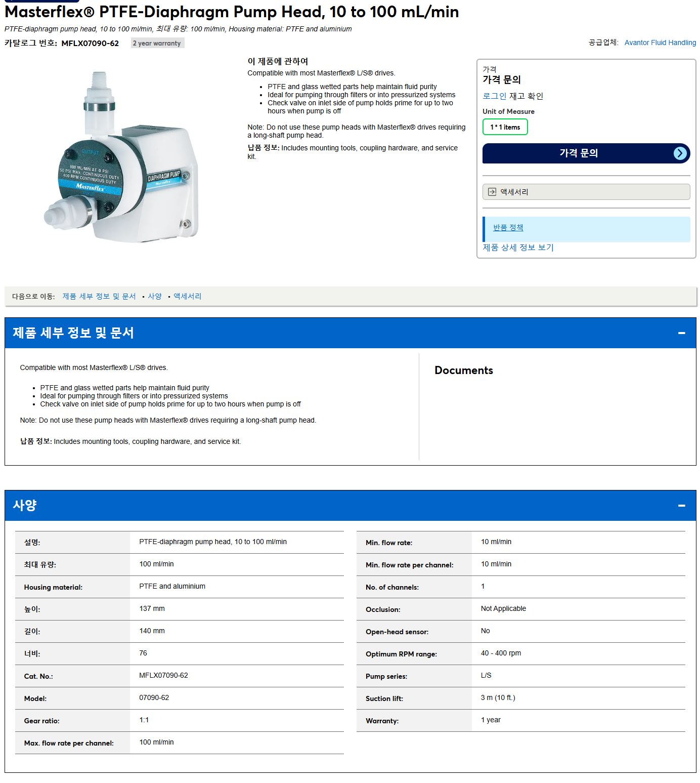Viewport: 700px width, 783px height.
Task: Click the arrow icon on 가격 문의 button
Action: 680,153
